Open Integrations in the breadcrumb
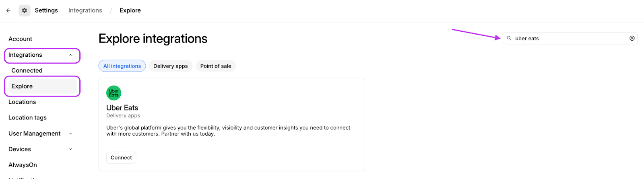Viewport: 644px width, 179px height. click(x=85, y=10)
